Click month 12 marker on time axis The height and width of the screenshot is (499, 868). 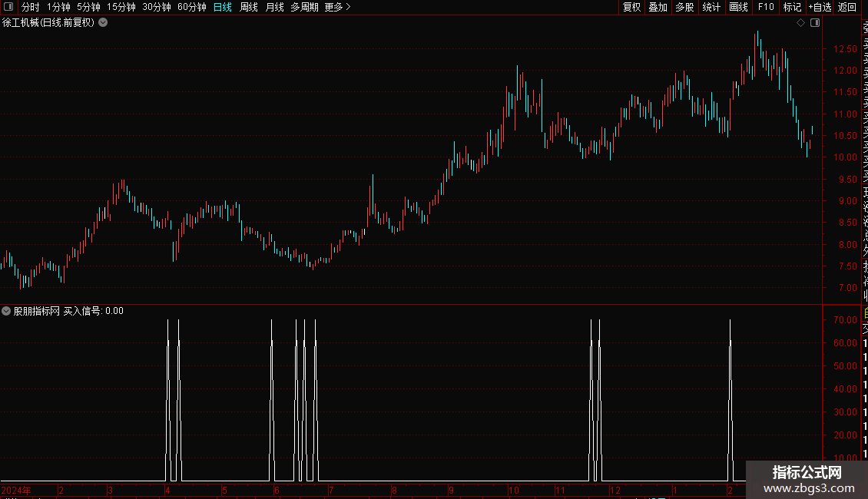615,490
